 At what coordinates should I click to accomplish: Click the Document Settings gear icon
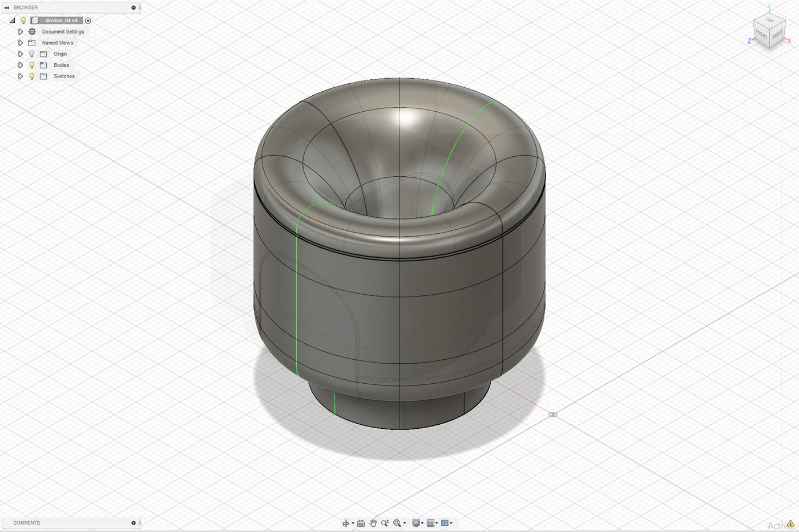(32, 31)
